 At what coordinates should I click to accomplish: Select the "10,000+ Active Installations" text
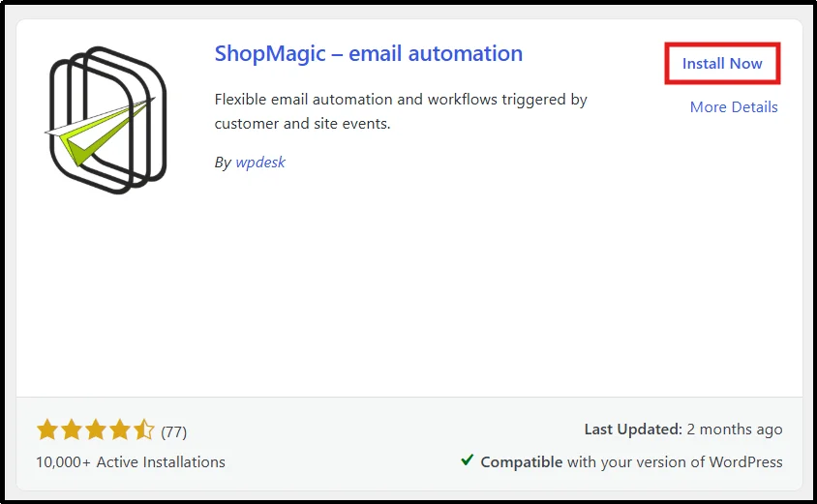click(131, 461)
